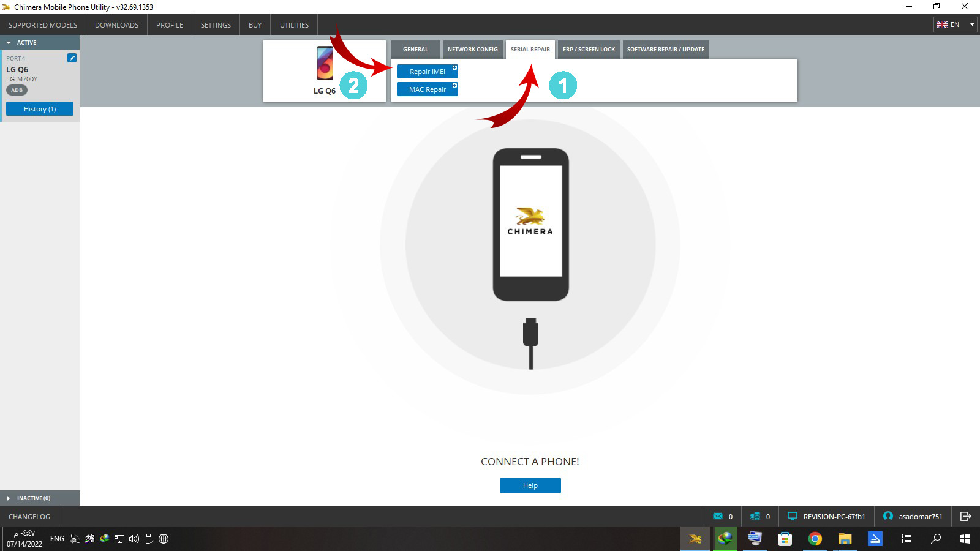
Task: Click the plus icon on MAC Repair
Action: coord(454,85)
